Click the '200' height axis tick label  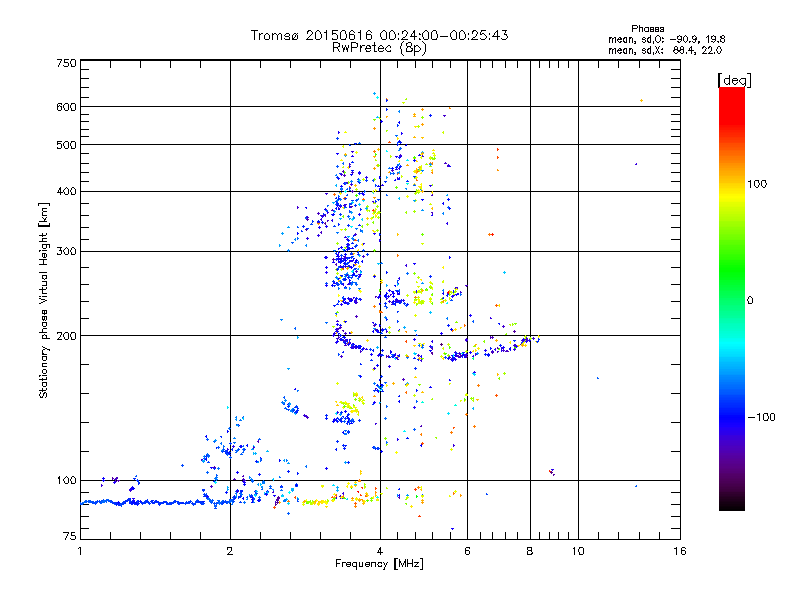point(67,336)
